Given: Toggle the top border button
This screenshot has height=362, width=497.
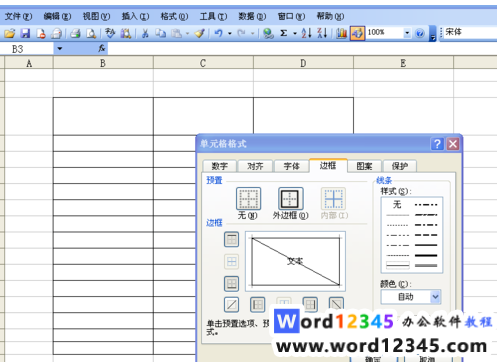Looking at the screenshot, I should (231, 239).
